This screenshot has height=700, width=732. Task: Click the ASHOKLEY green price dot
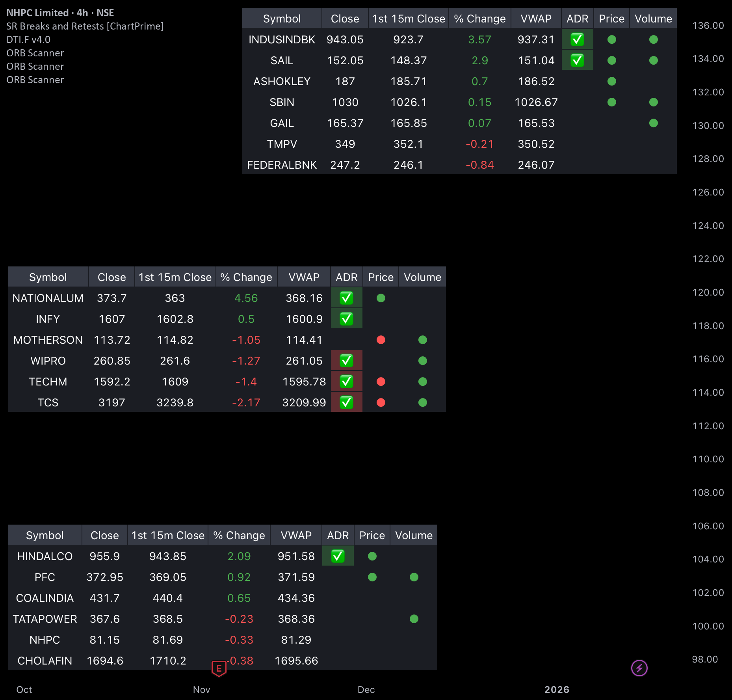point(612,81)
